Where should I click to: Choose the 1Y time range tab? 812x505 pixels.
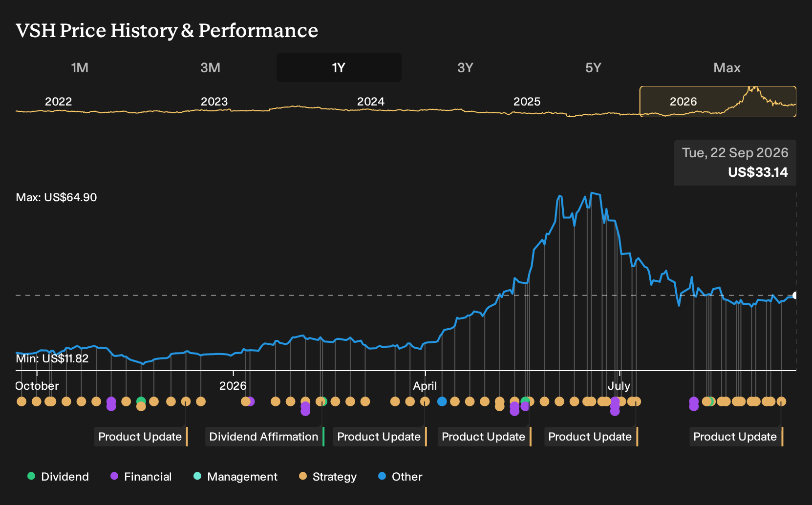pos(339,67)
